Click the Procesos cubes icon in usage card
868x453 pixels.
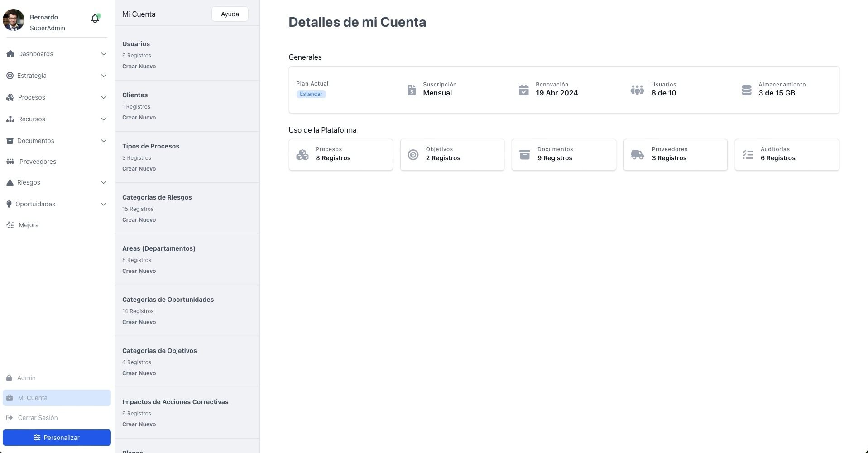(x=302, y=155)
